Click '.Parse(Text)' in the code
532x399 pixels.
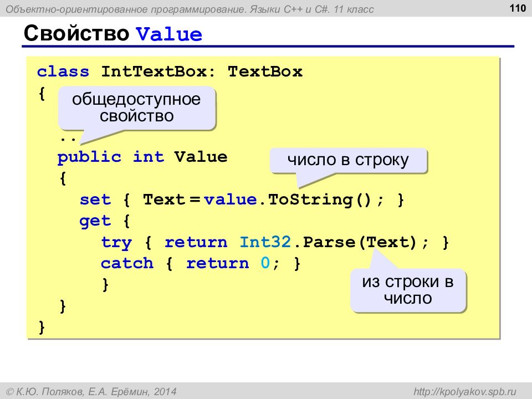click(x=355, y=243)
